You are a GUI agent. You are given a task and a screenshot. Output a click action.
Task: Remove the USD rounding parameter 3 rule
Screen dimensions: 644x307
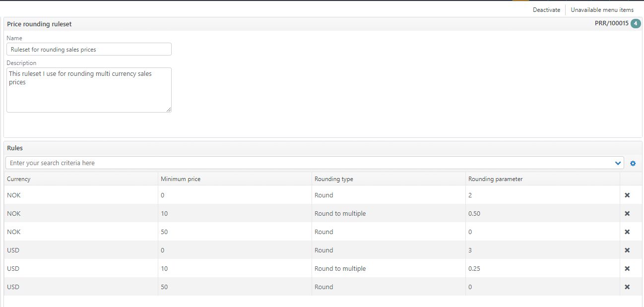click(x=627, y=250)
